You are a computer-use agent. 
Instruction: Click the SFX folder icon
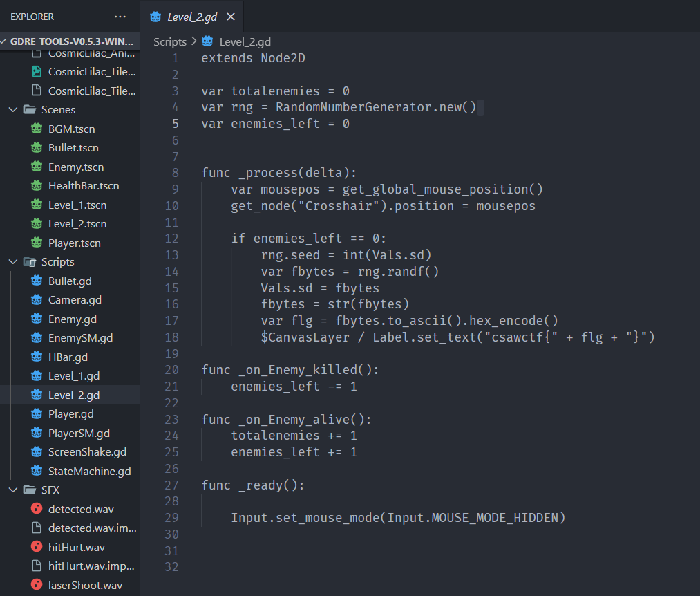(30, 490)
